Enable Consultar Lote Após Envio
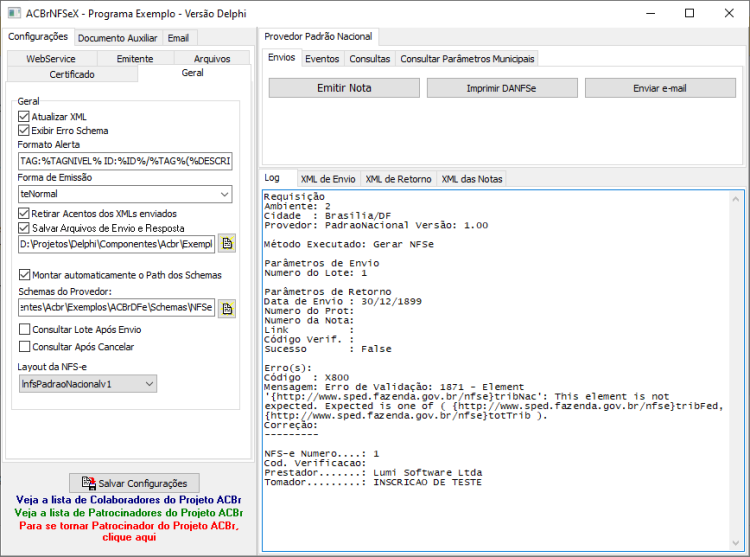The height and width of the screenshot is (557, 750). [x=24, y=329]
